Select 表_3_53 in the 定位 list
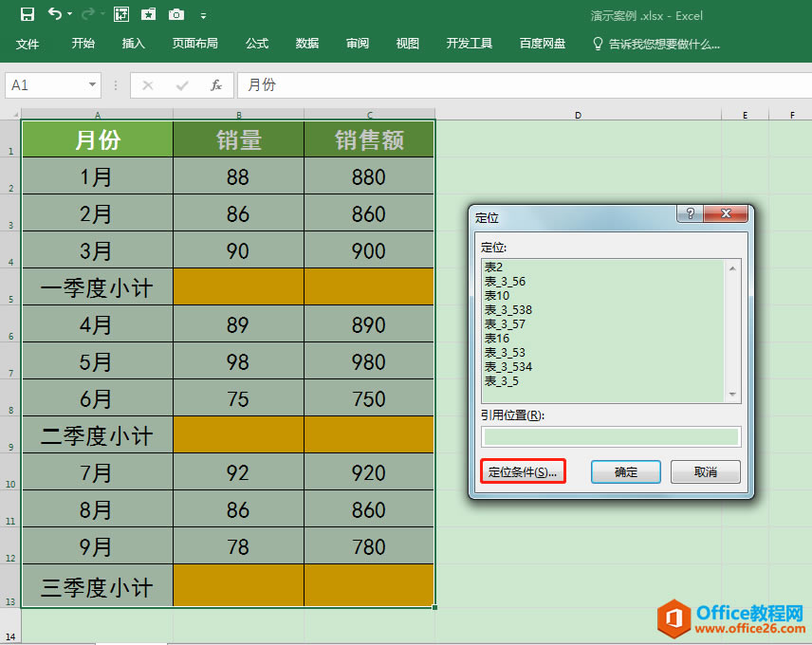 [x=604, y=352]
